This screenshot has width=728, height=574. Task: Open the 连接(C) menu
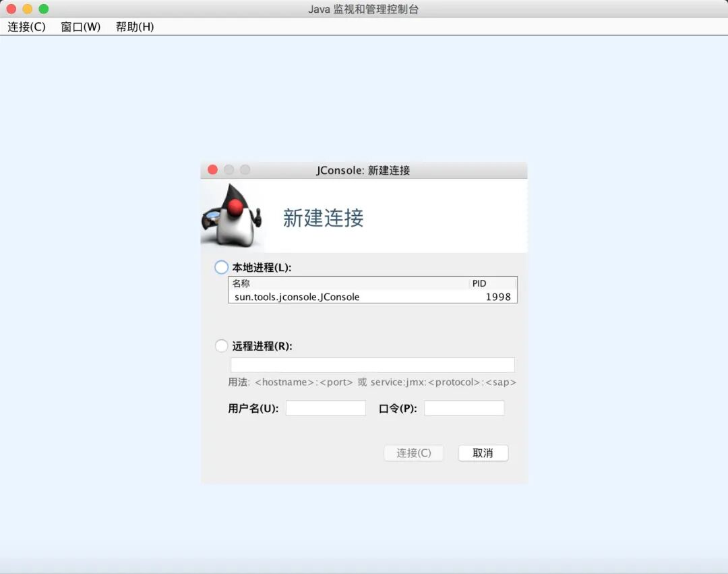26,27
